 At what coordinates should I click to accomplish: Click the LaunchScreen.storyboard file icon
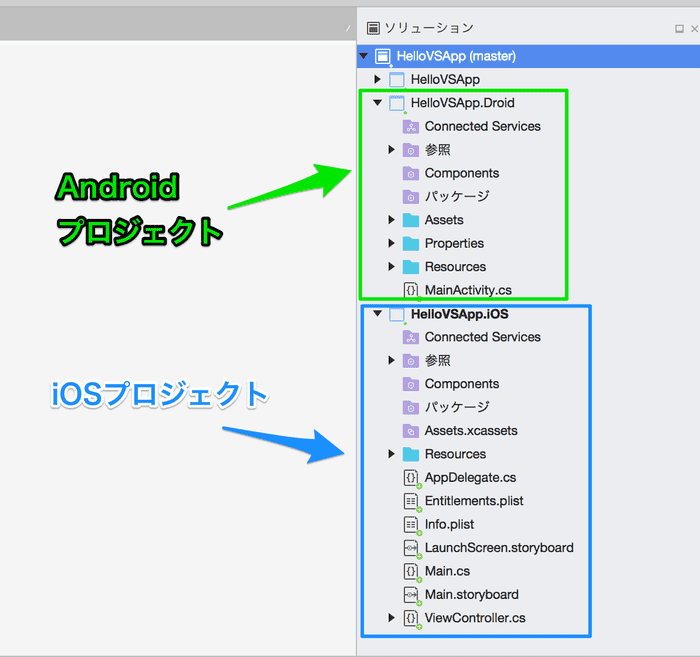tap(410, 548)
